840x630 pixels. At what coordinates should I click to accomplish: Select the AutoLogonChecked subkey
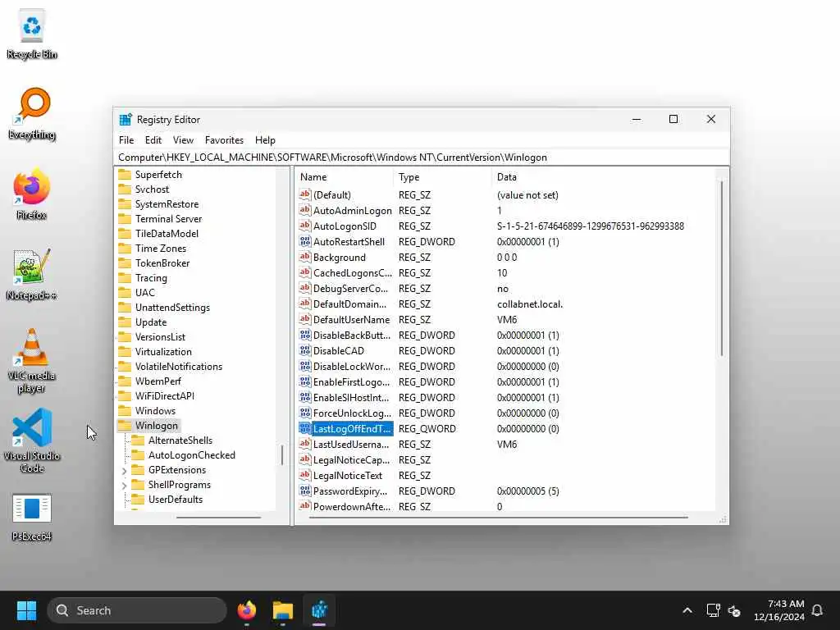click(191, 454)
